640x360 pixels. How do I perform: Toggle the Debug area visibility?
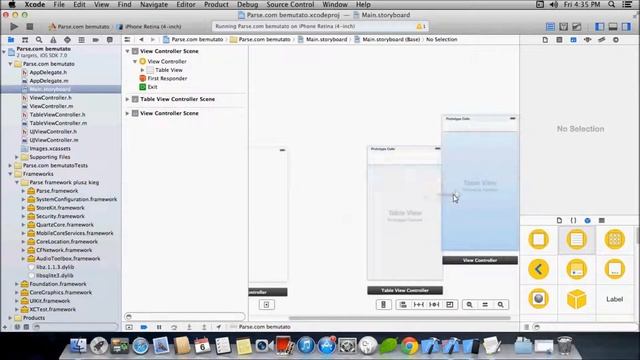click(613, 27)
